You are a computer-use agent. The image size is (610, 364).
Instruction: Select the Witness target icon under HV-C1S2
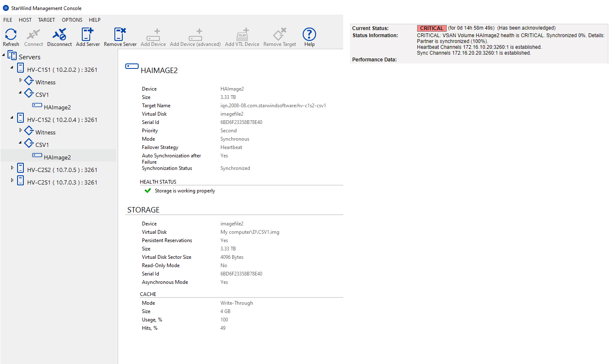(29, 130)
